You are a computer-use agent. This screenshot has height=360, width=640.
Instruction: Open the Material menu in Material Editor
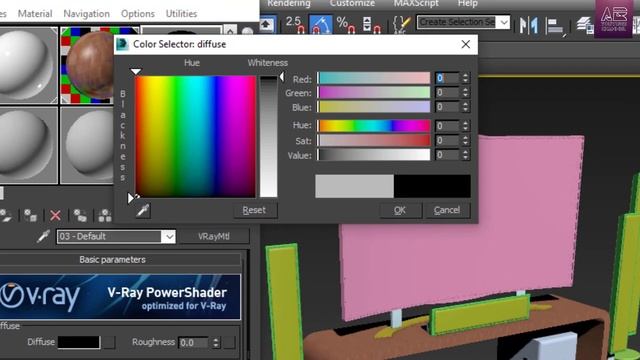click(x=35, y=13)
